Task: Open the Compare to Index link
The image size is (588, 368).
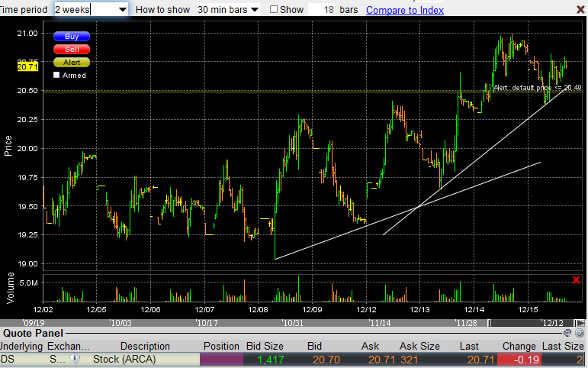Action: 405,10
